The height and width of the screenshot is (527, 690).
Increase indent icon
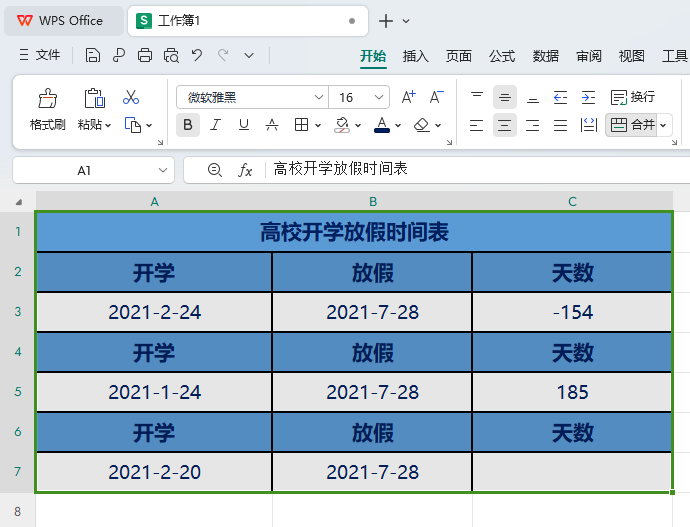588,97
